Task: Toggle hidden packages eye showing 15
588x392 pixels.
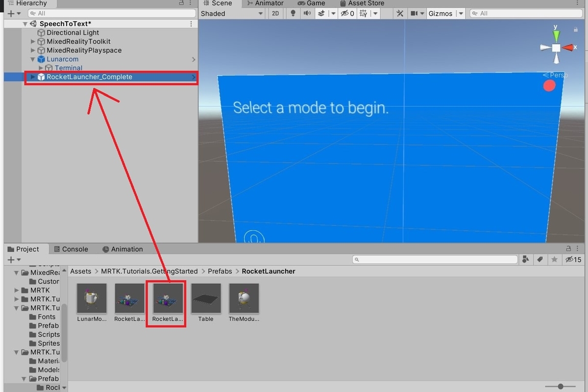Action: click(573, 259)
